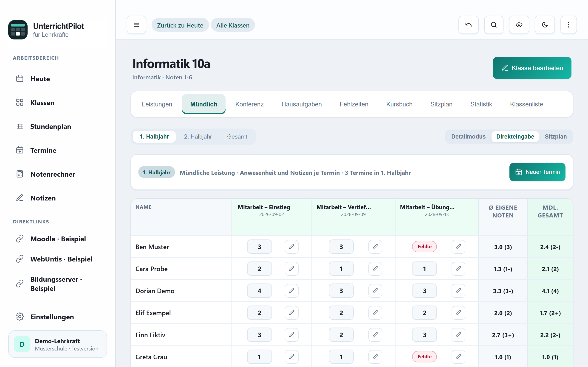Click Elif Exempel's Einstieg grade field

pyautogui.click(x=259, y=313)
